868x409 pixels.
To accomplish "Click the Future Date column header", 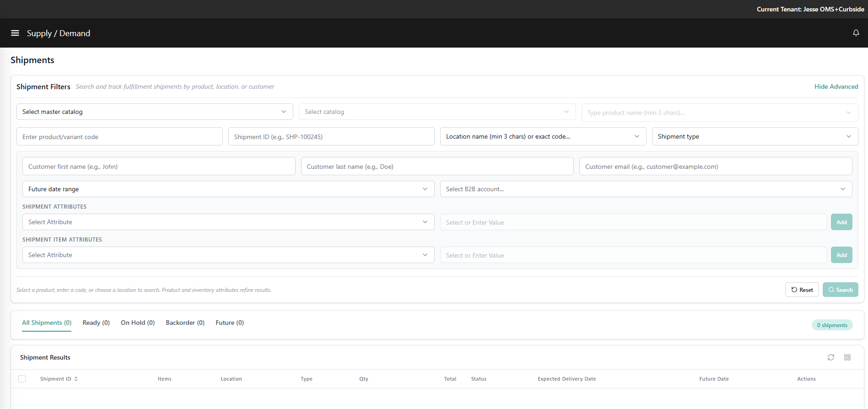I will coord(714,379).
